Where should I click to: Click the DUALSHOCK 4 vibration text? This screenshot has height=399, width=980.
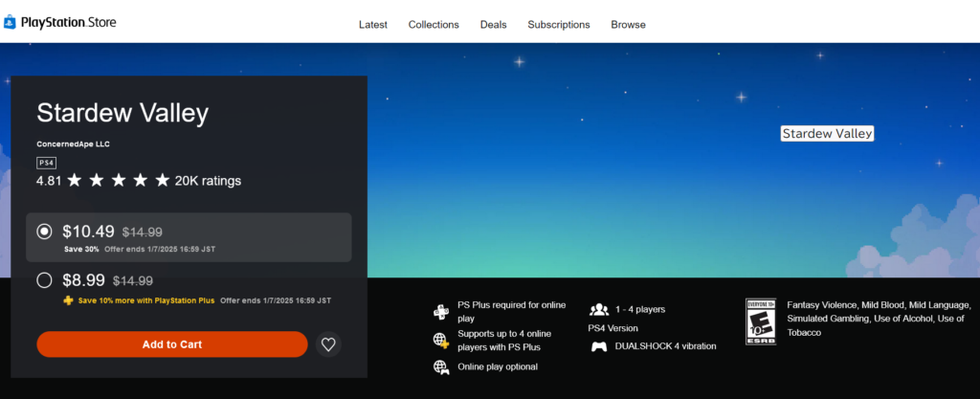pos(666,346)
